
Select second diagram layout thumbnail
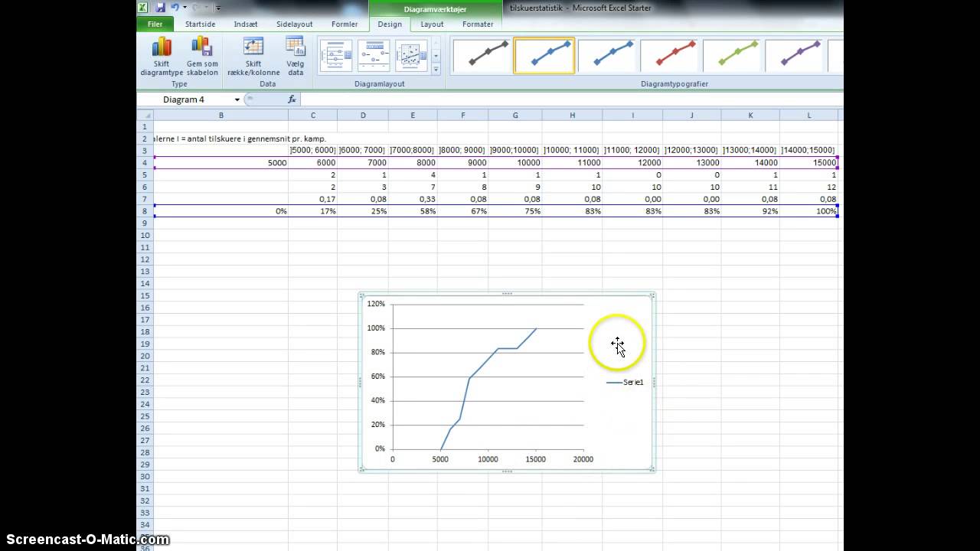374,56
